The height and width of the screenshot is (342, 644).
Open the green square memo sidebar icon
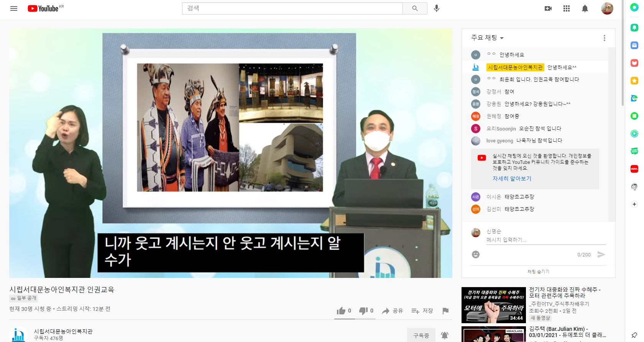click(x=634, y=116)
